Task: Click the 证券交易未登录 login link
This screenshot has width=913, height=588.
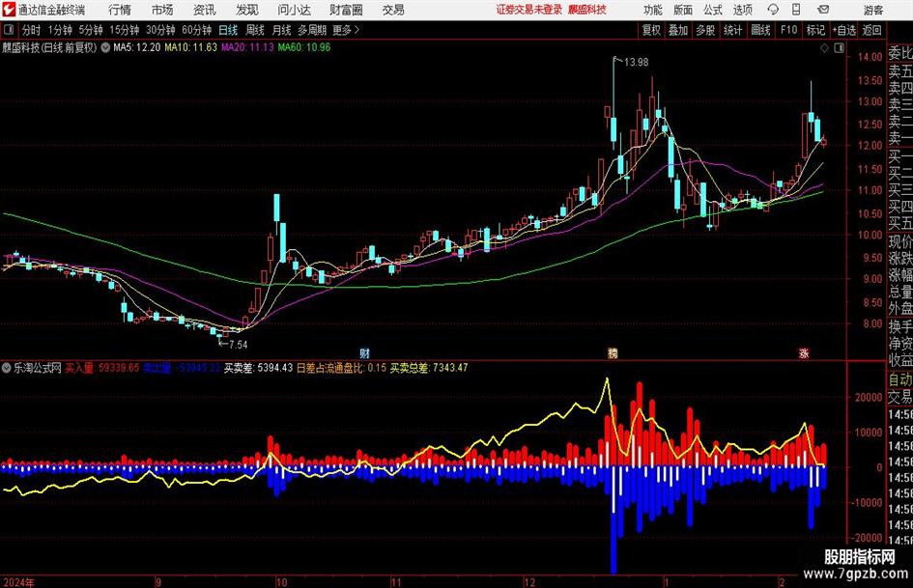Action: coord(529,10)
